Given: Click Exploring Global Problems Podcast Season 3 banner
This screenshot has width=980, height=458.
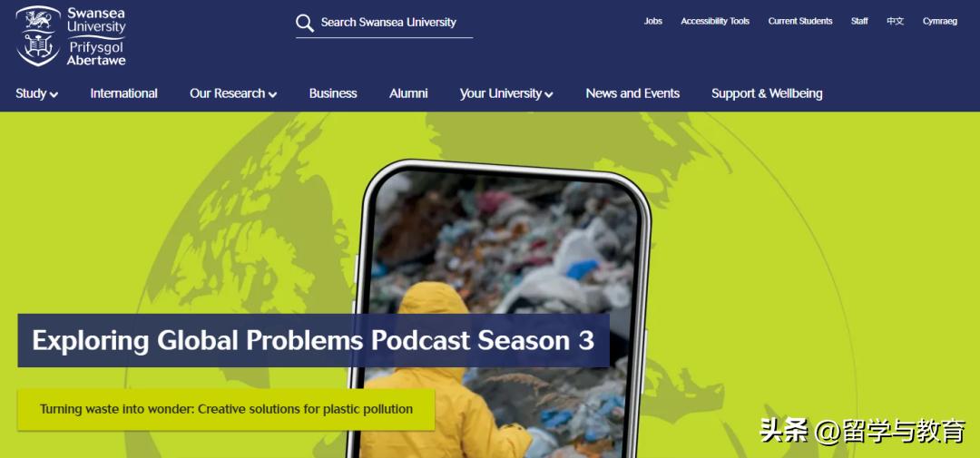Looking at the screenshot, I should pos(313,340).
